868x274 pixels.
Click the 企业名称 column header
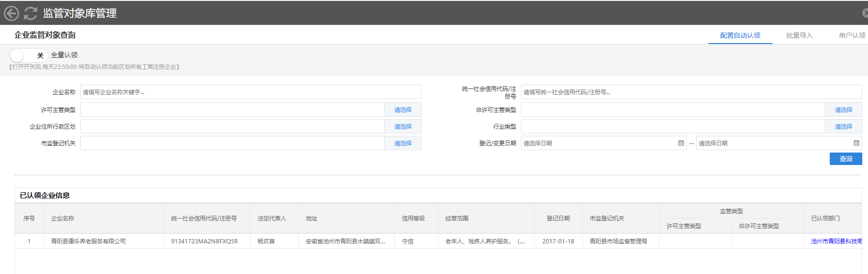[63, 219]
